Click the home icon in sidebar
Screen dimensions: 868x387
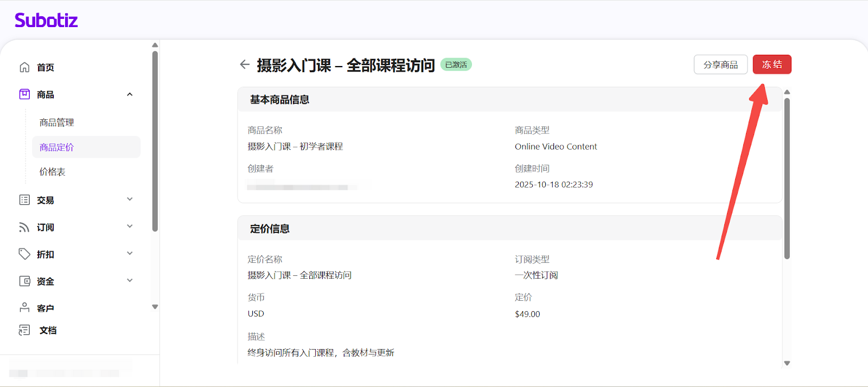point(24,67)
